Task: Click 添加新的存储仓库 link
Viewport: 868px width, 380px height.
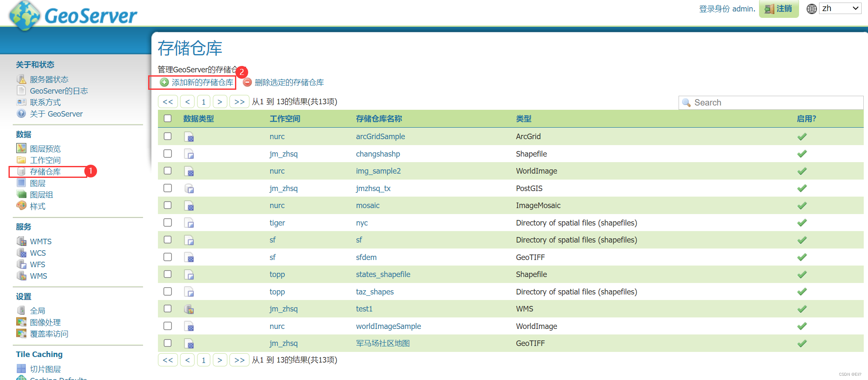Action: 203,83
